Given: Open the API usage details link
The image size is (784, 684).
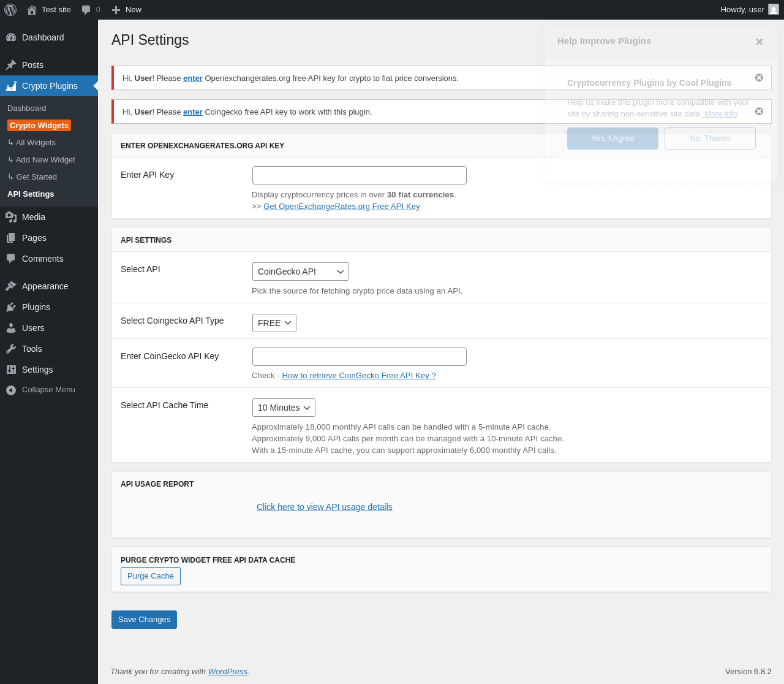Looking at the screenshot, I should [x=324, y=507].
